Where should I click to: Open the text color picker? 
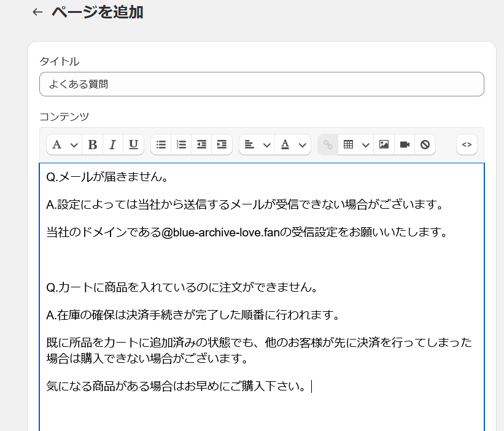point(292,145)
